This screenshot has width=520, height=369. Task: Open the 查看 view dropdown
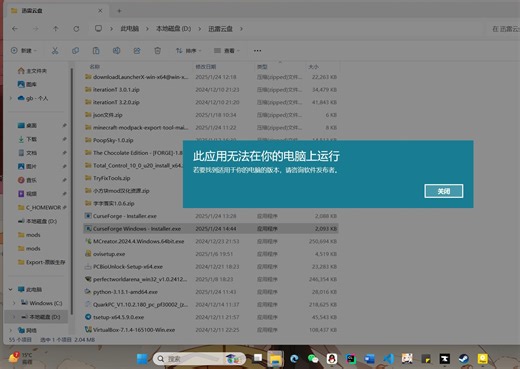(227, 51)
